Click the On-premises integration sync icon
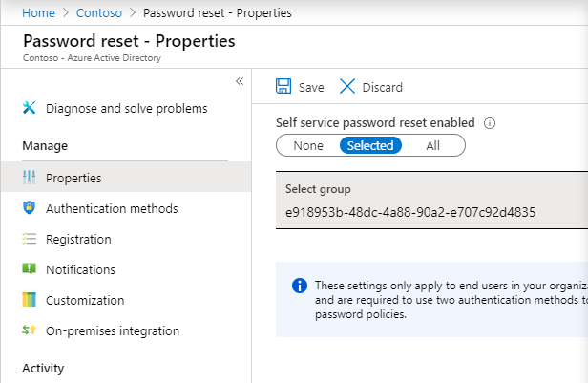The image size is (588, 383). (29, 330)
